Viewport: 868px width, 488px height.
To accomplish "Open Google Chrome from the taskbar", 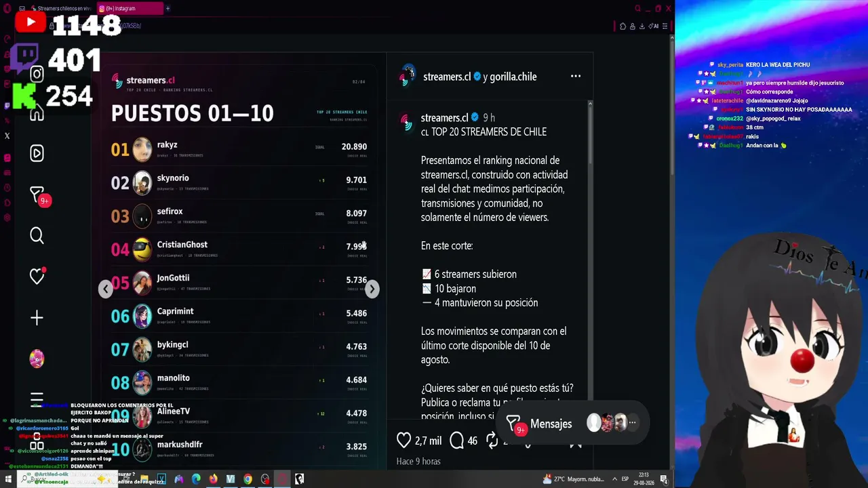I will (x=248, y=479).
